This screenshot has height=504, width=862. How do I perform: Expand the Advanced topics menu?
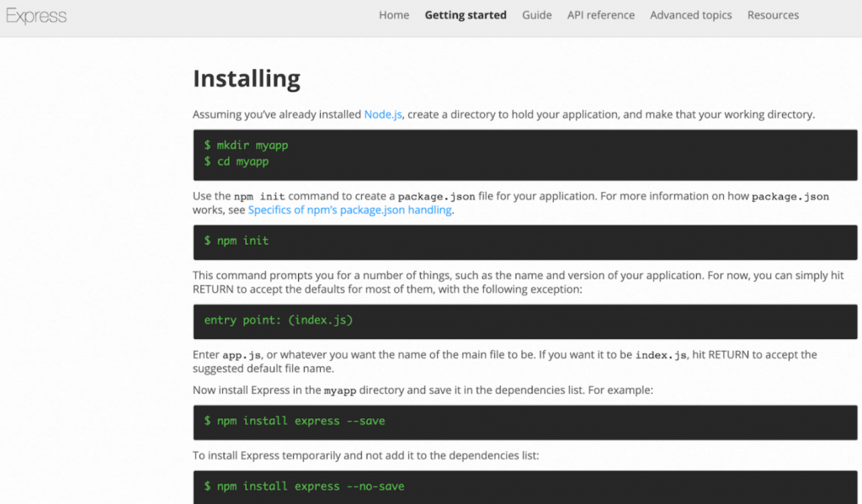pos(691,15)
